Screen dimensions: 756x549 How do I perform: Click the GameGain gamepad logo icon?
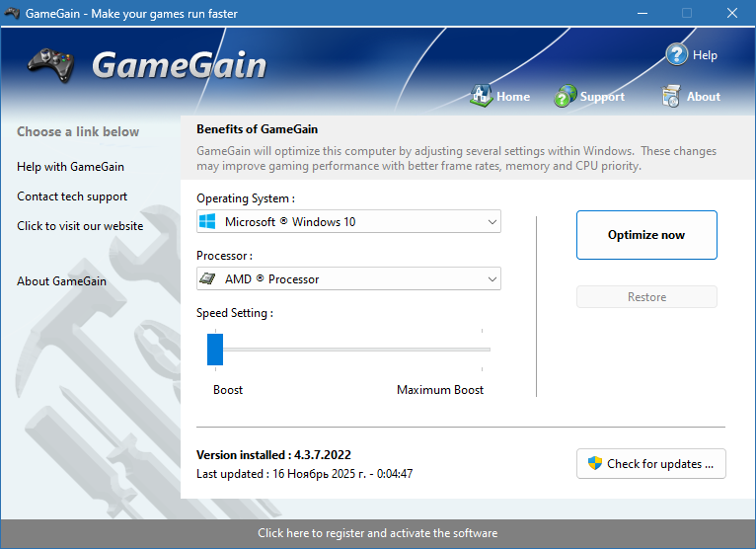(x=51, y=65)
